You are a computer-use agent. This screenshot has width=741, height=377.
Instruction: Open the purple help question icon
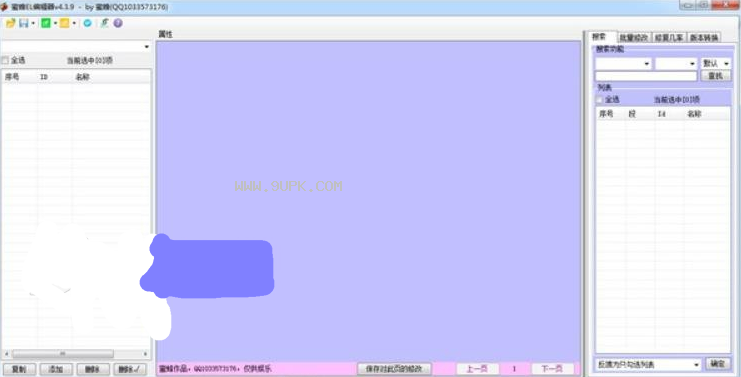pyautogui.click(x=118, y=23)
